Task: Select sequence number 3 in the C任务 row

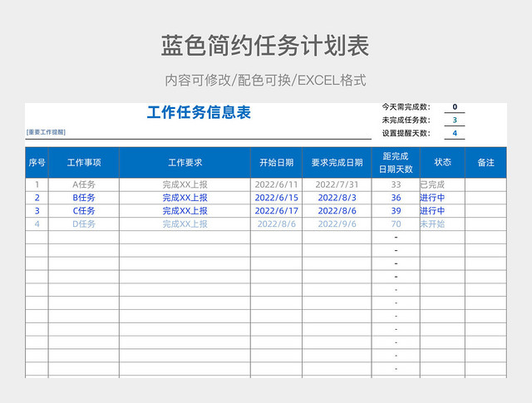Action: pos(37,211)
